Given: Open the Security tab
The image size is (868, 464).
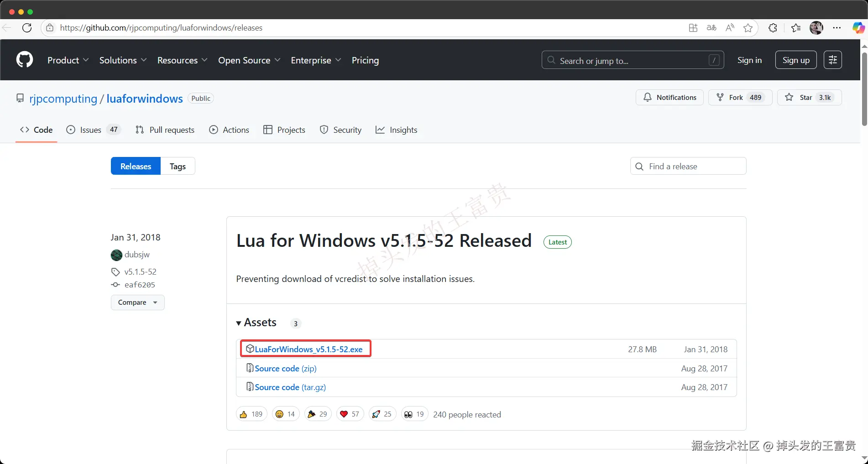Looking at the screenshot, I should click(x=340, y=130).
